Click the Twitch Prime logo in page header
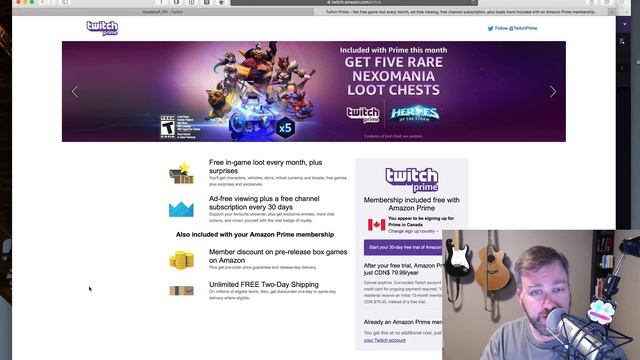 pos(102,28)
